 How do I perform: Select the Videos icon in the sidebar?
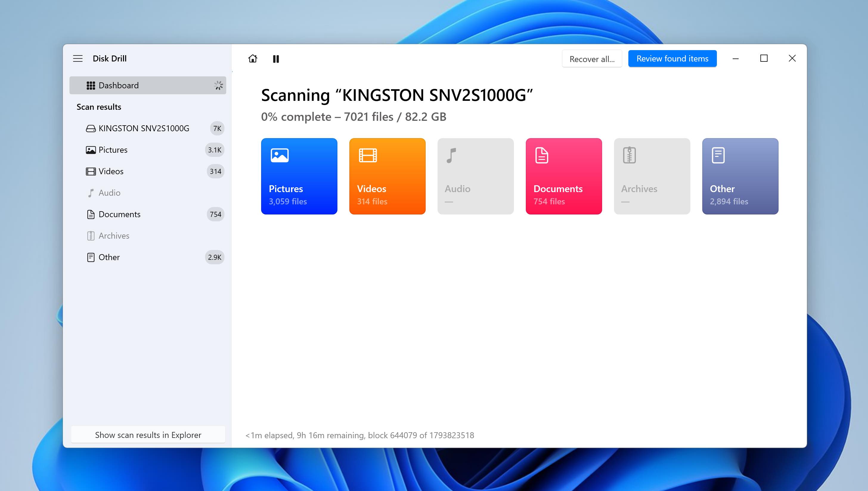(90, 171)
